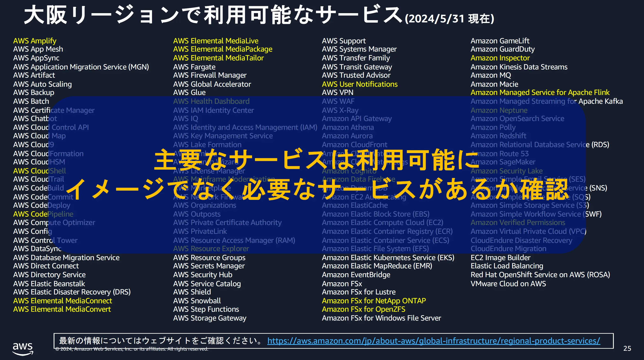Click 'AWS Directory Service' text
This screenshot has height=360, width=644.
coord(49,275)
